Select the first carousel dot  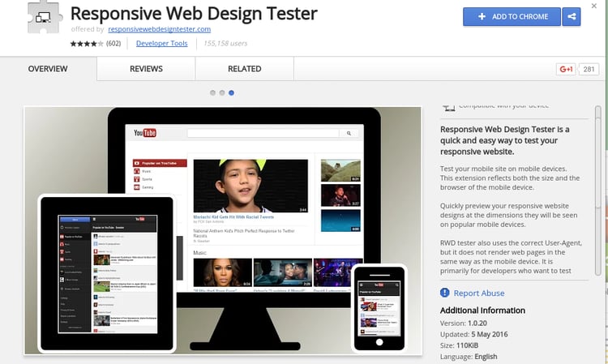click(x=213, y=93)
